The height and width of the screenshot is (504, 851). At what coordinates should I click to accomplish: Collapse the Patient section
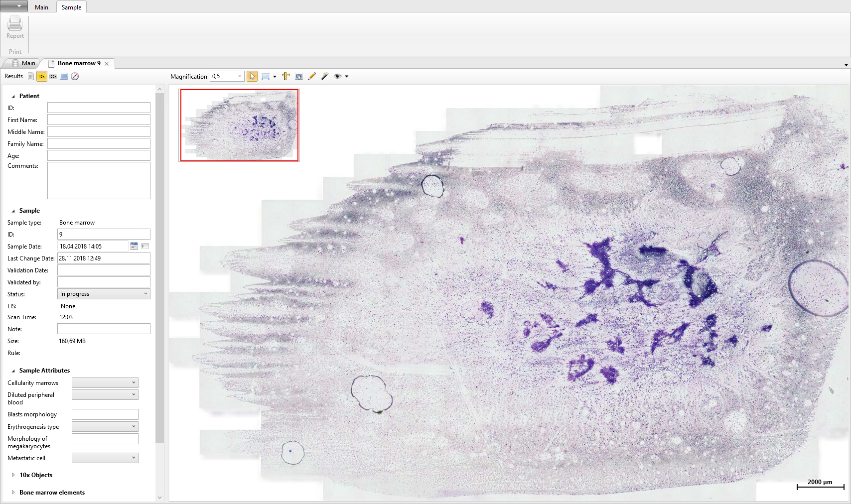pos(13,96)
